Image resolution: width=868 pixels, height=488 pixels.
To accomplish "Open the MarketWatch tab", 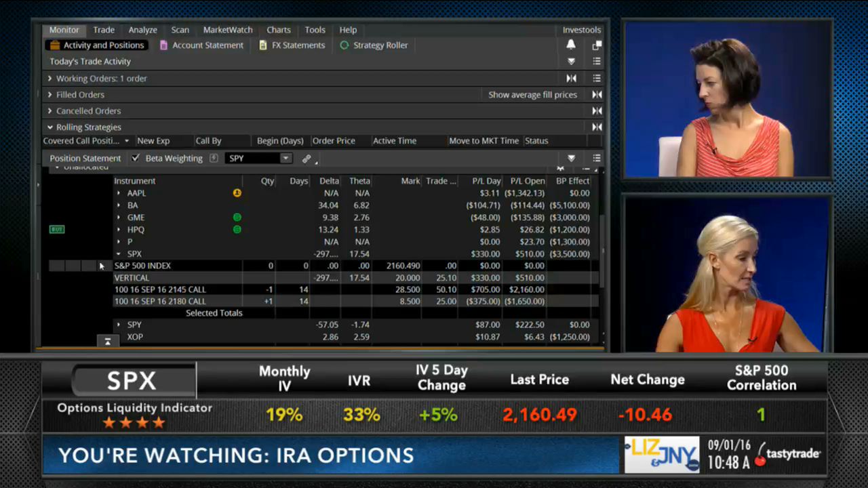I will point(228,30).
